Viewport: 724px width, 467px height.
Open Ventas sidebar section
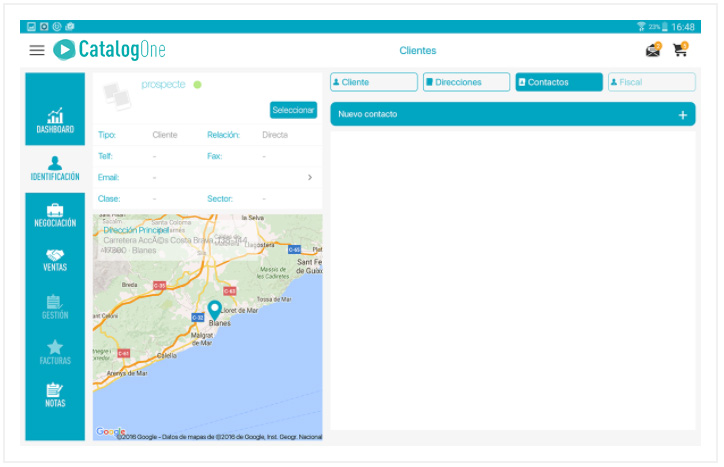click(x=55, y=260)
